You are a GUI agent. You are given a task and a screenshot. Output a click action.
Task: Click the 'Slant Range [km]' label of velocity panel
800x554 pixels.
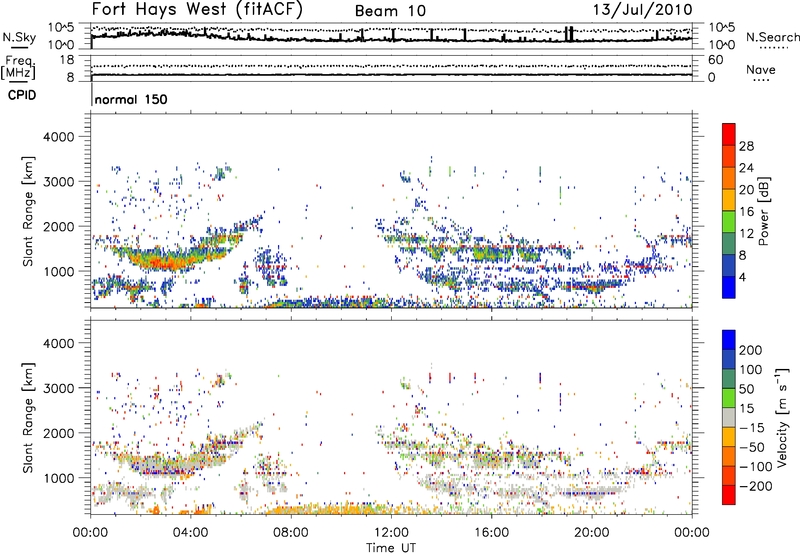point(28,417)
